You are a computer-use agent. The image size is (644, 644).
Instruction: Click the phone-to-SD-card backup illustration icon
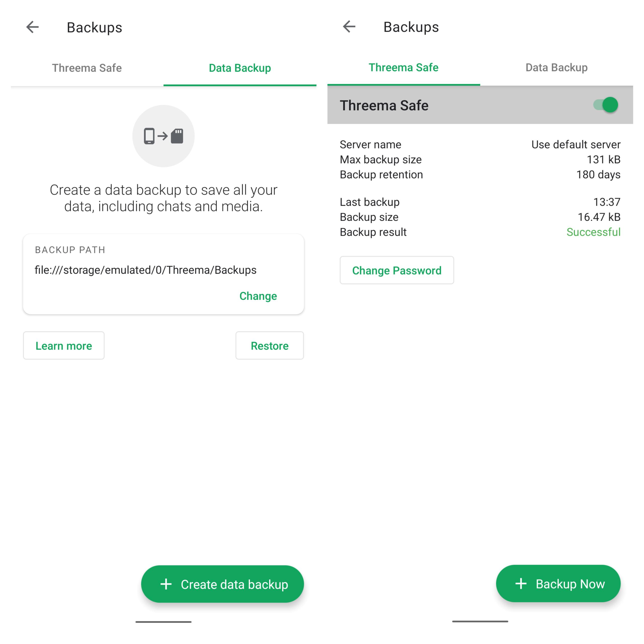point(163,136)
